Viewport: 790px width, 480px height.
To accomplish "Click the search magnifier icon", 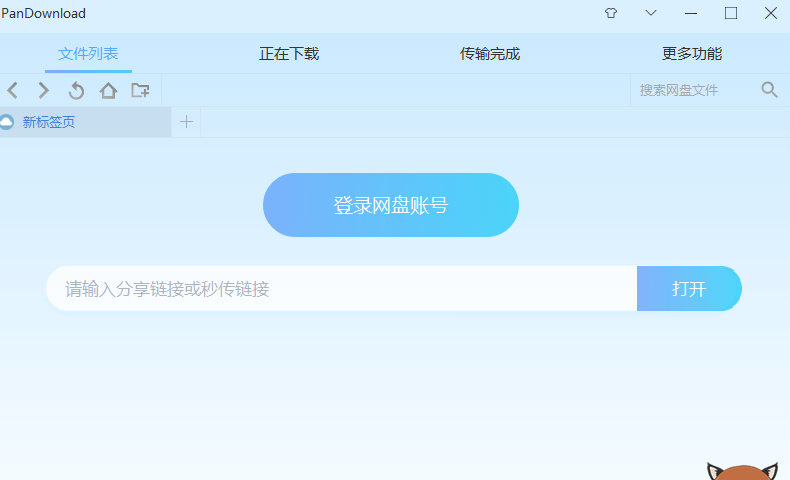I will (x=769, y=90).
